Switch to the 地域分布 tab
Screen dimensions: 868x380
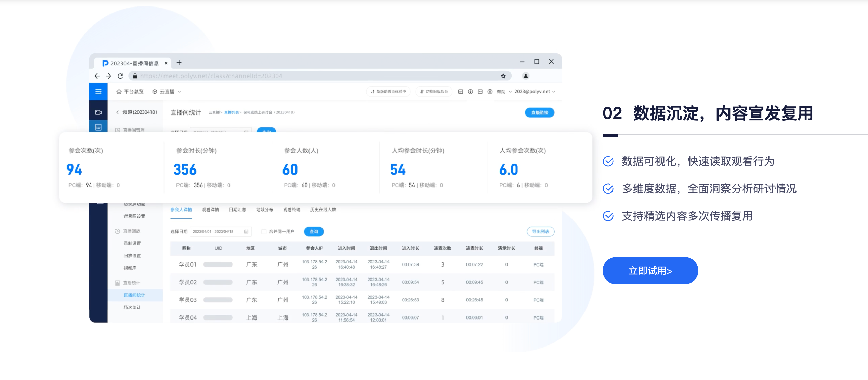tap(265, 210)
